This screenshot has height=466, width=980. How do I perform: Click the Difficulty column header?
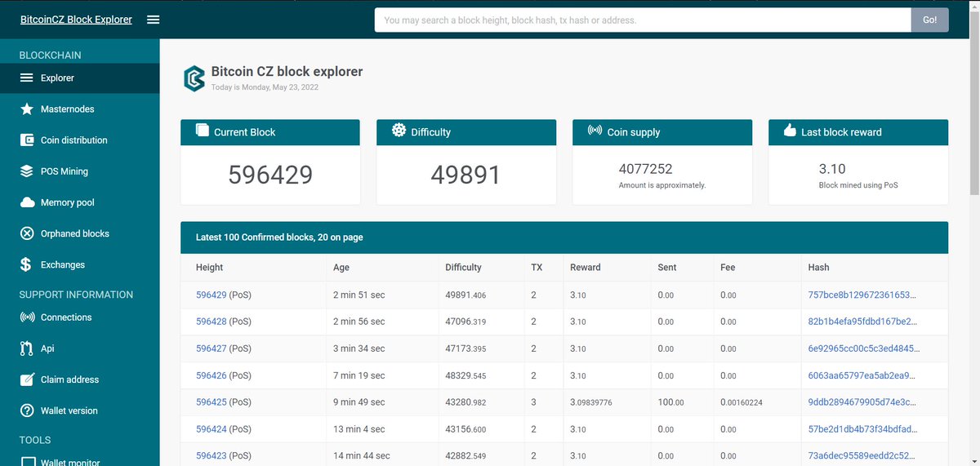click(x=463, y=268)
